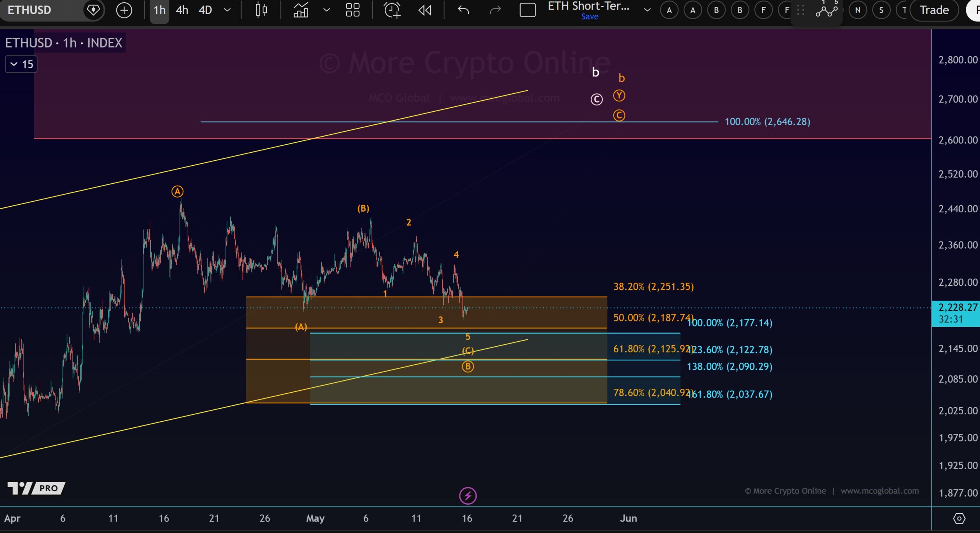980x533 pixels.
Task: Select the Elliott impulse wave tool
Action: (x=827, y=9)
